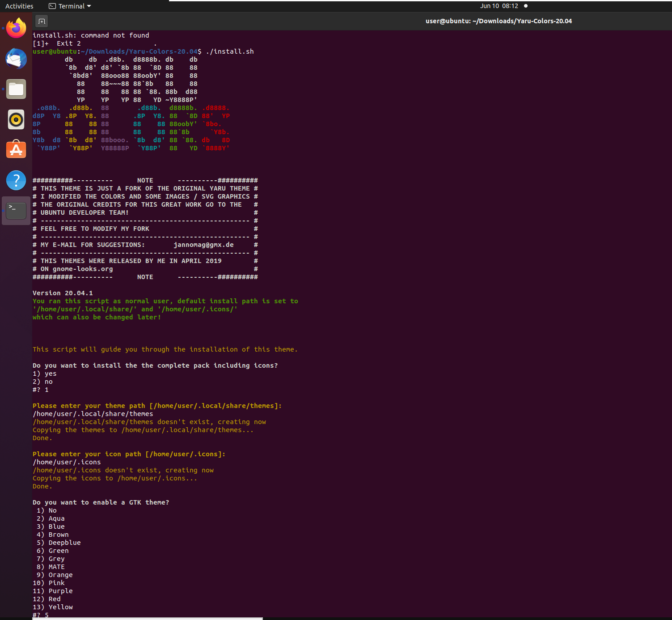Image resolution: width=672 pixels, height=620 pixels.
Task: Click 'UBUNTU DEVELOPER TEAM!' line
Action: (x=85, y=212)
